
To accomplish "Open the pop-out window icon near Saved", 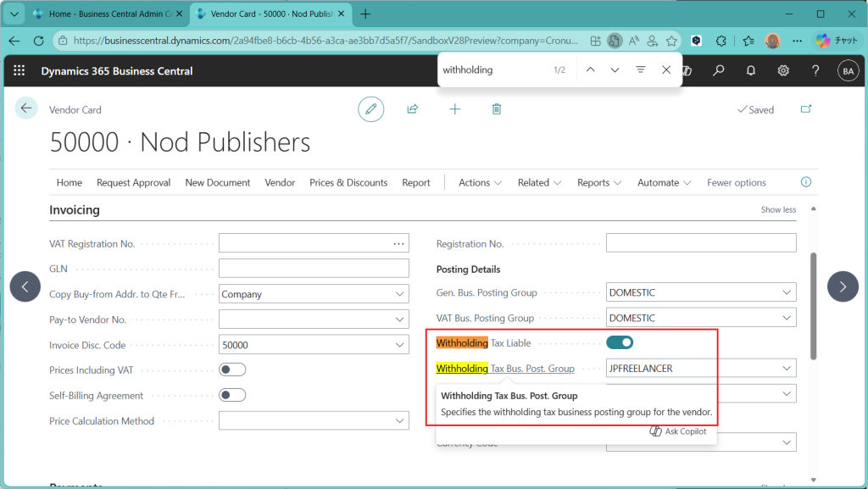I will click(806, 109).
